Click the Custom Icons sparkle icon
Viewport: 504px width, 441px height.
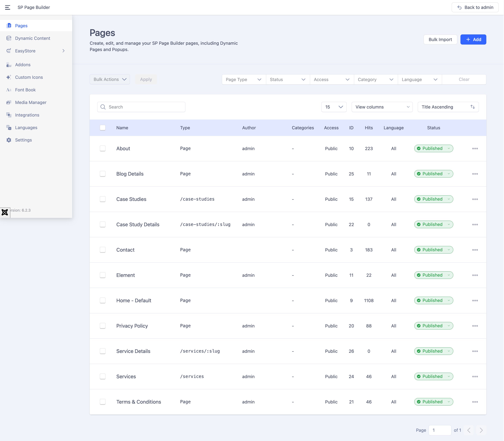coord(9,77)
